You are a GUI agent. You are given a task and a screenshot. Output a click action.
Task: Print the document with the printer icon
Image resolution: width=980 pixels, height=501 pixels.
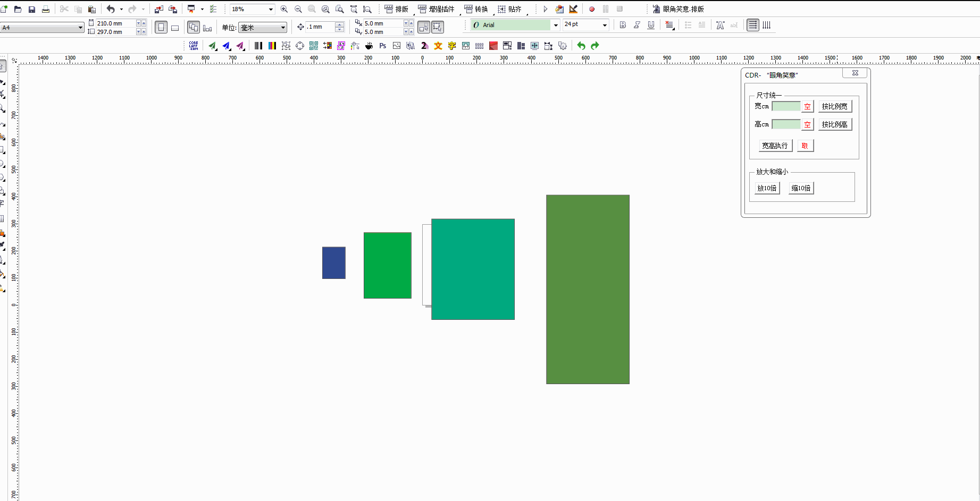coord(45,9)
